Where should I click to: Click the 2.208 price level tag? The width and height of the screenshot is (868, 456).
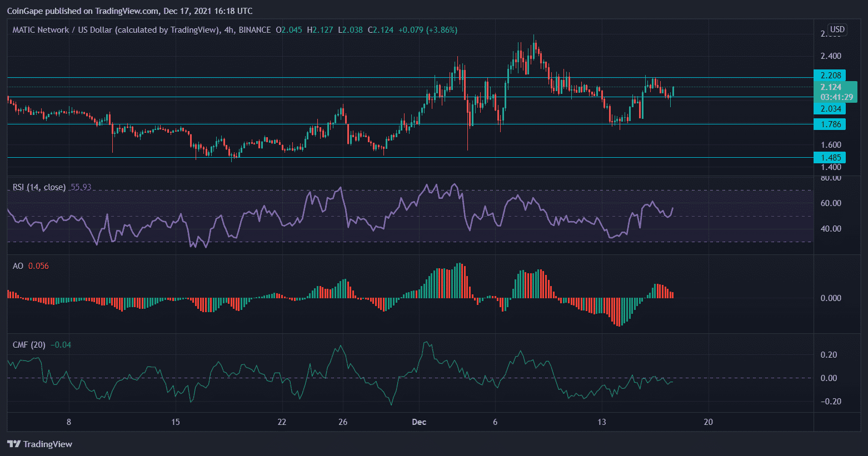click(830, 76)
